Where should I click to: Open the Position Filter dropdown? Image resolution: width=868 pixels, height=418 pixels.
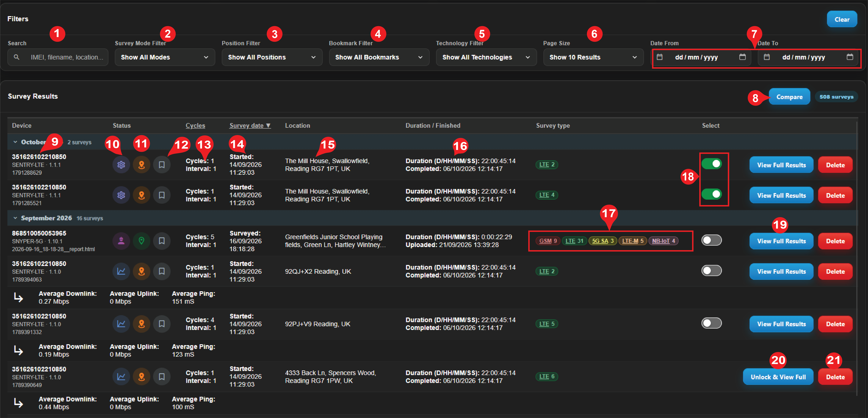pyautogui.click(x=272, y=57)
